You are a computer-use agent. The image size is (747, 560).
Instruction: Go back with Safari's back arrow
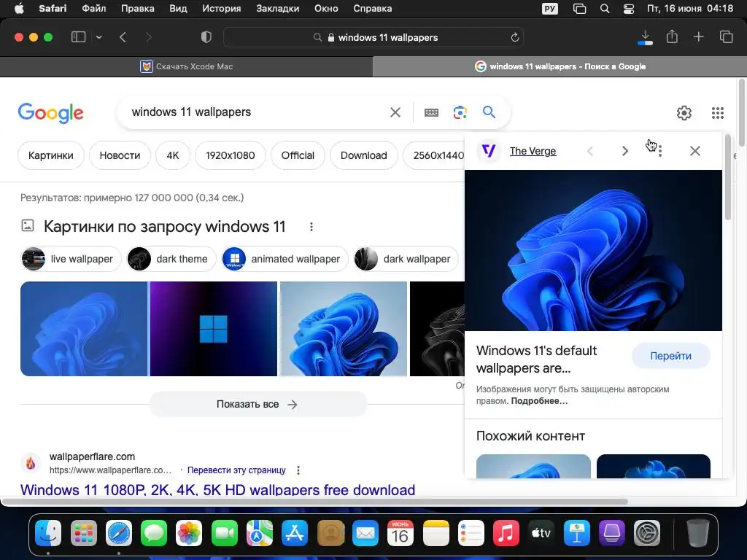pos(123,37)
